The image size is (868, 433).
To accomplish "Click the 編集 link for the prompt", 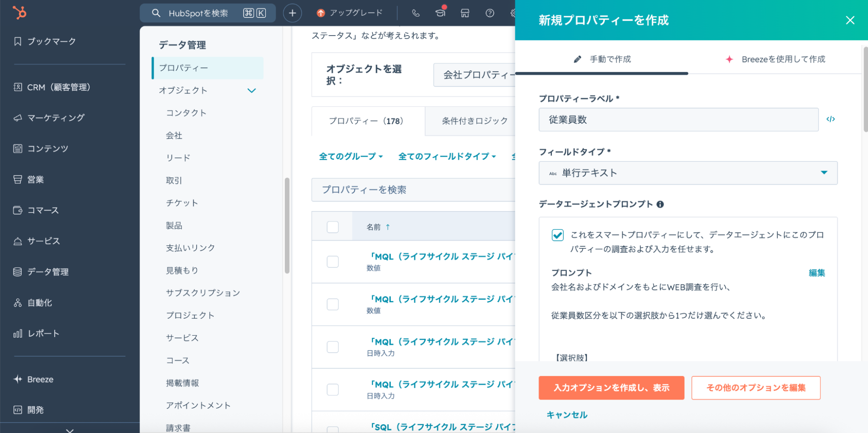I will (816, 273).
